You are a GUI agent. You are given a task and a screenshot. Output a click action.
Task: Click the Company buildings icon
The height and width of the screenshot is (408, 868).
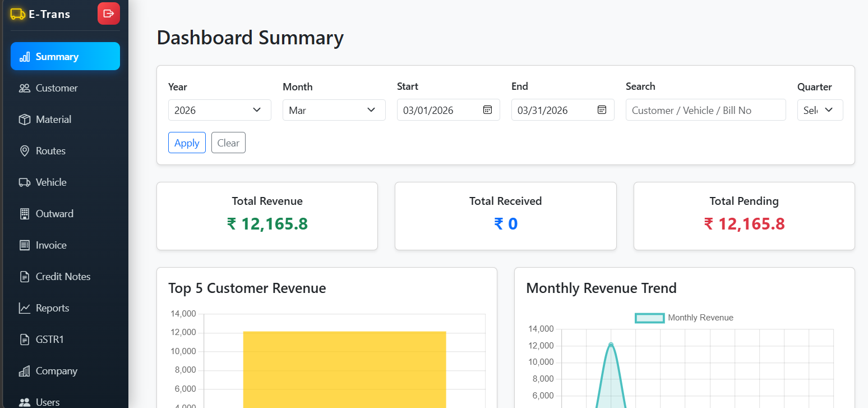[x=25, y=371]
